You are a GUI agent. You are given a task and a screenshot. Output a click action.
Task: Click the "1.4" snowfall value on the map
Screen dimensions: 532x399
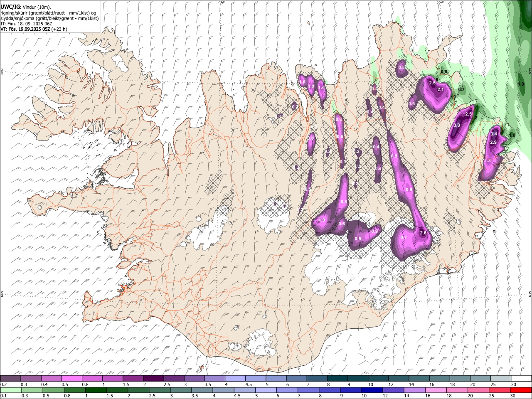pos(321,87)
